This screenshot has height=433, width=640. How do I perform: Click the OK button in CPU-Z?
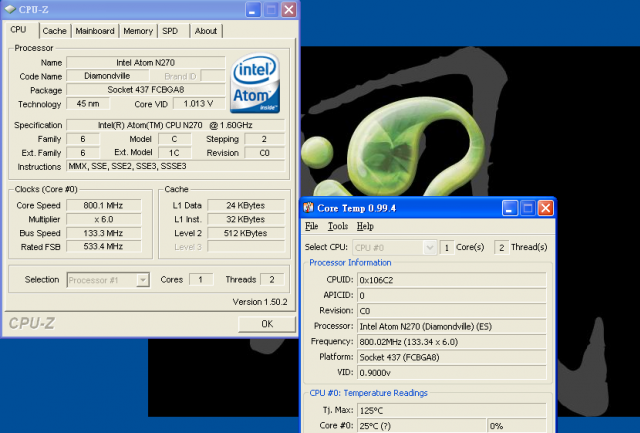(x=267, y=324)
